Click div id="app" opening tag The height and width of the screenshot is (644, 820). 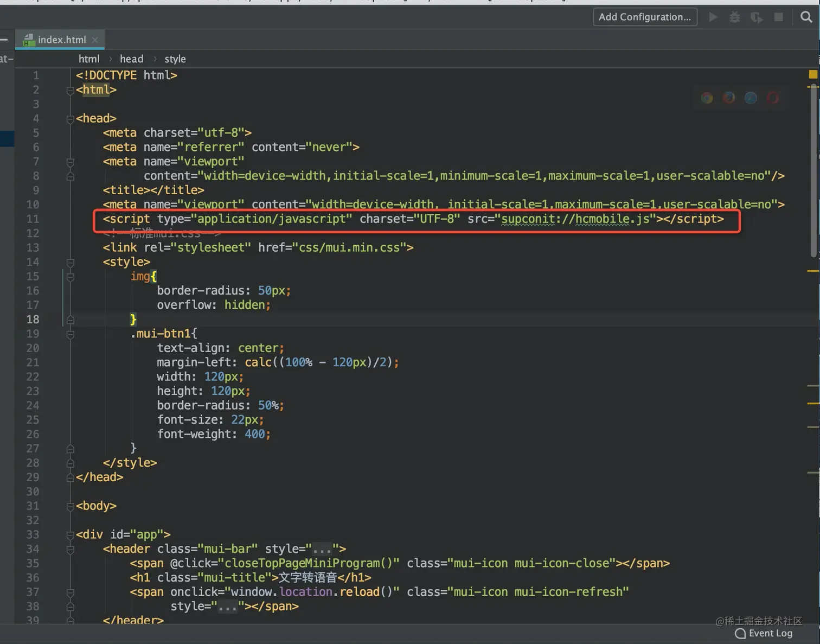(x=123, y=535)
